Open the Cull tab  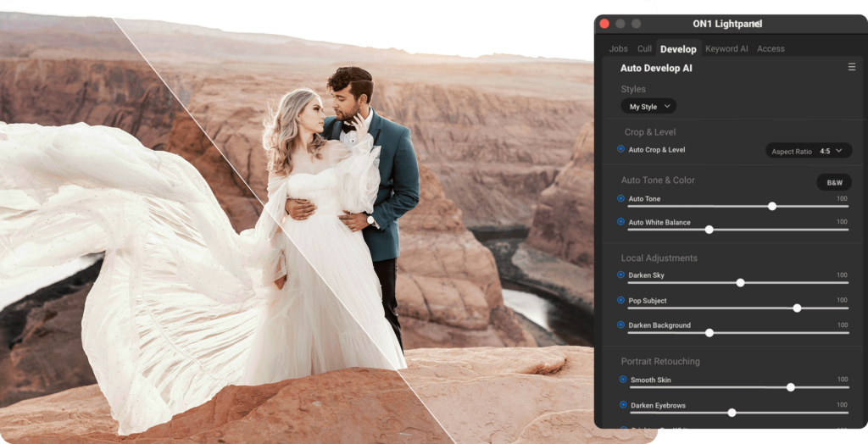(x=644, y=49)
